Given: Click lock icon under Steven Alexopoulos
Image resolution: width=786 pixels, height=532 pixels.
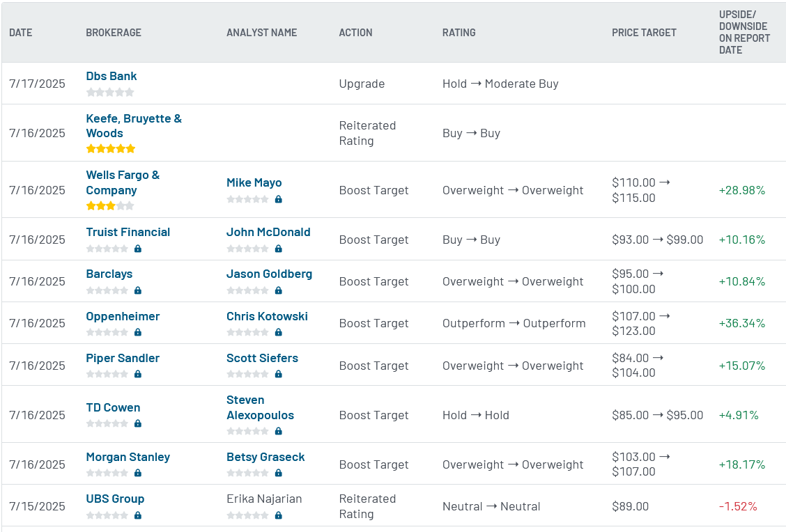Looking at the screenshot, I should pyautogui.click(x=279, y=431).
